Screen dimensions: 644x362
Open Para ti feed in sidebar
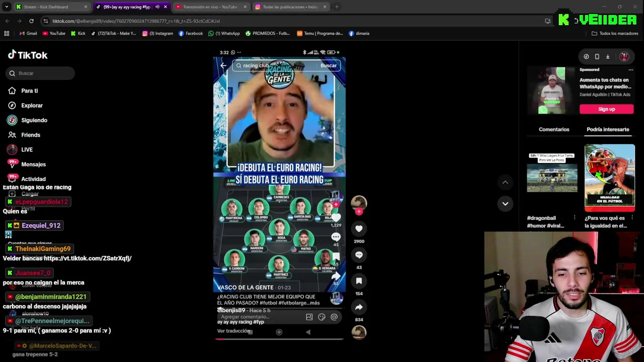(x=29, y=91)
